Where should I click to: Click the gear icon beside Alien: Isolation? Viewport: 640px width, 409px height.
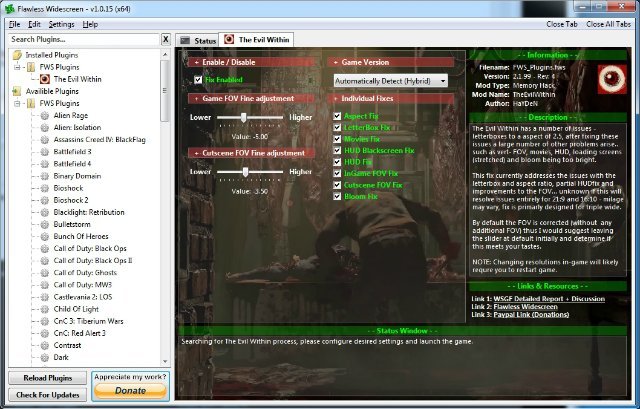[x=45, y=128]
